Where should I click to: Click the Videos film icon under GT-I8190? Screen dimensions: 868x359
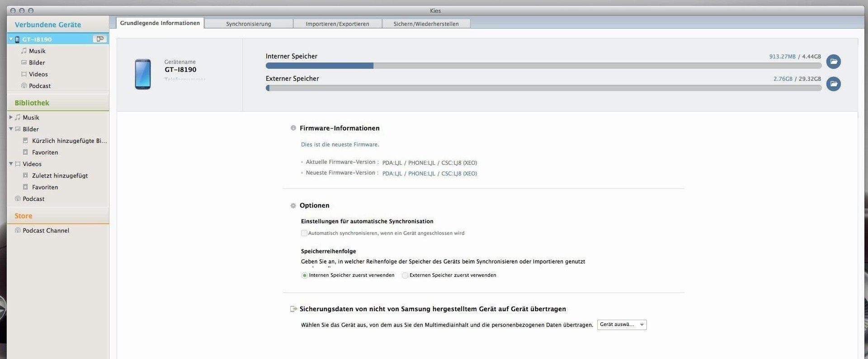point(24,74)
